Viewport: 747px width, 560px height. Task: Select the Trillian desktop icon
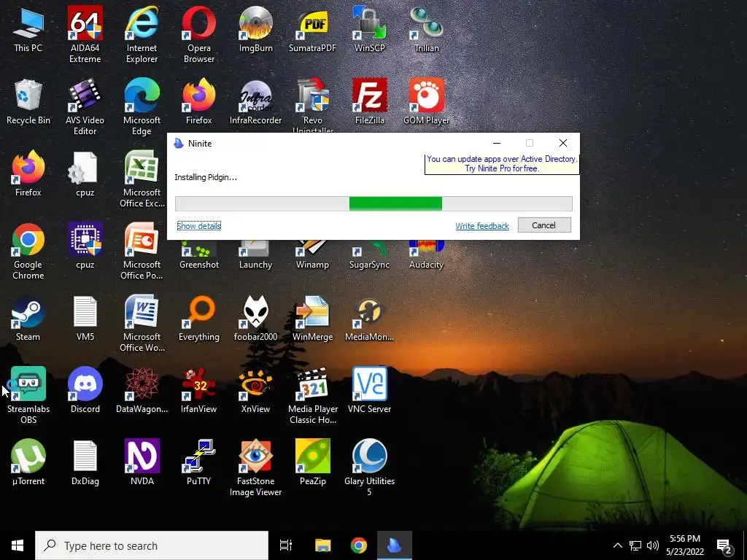point(426,30)
